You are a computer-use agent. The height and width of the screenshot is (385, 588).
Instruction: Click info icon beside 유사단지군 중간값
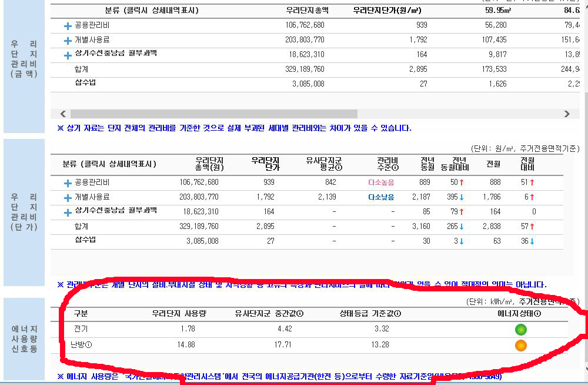300,314
